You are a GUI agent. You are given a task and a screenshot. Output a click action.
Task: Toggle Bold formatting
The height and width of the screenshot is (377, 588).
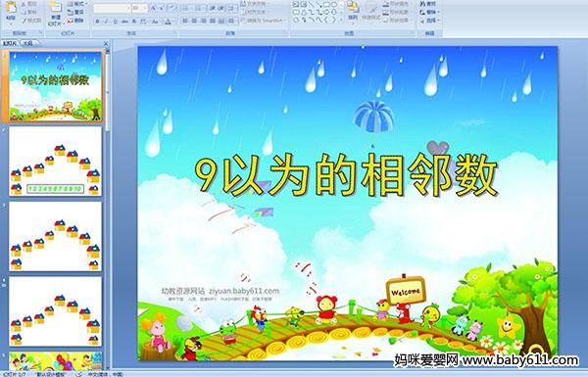coord(98,22)
